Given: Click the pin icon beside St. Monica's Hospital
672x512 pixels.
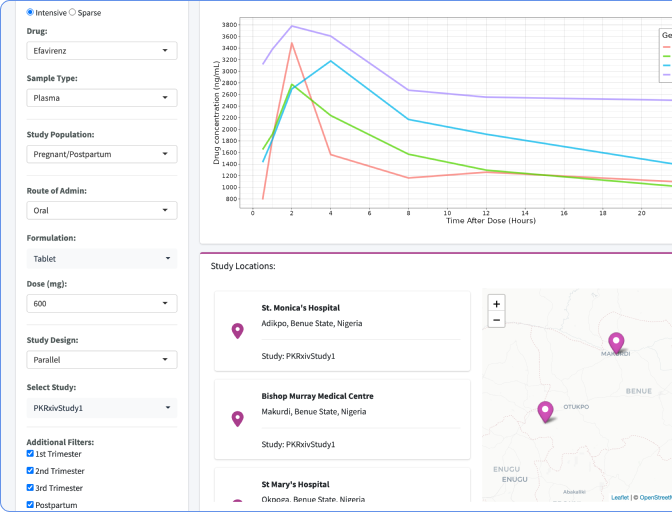Looking at the screenshot, I should 237,331.
